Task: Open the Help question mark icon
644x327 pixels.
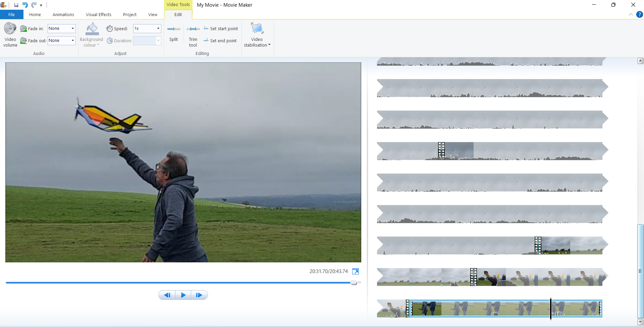Action: click(640, 14)
